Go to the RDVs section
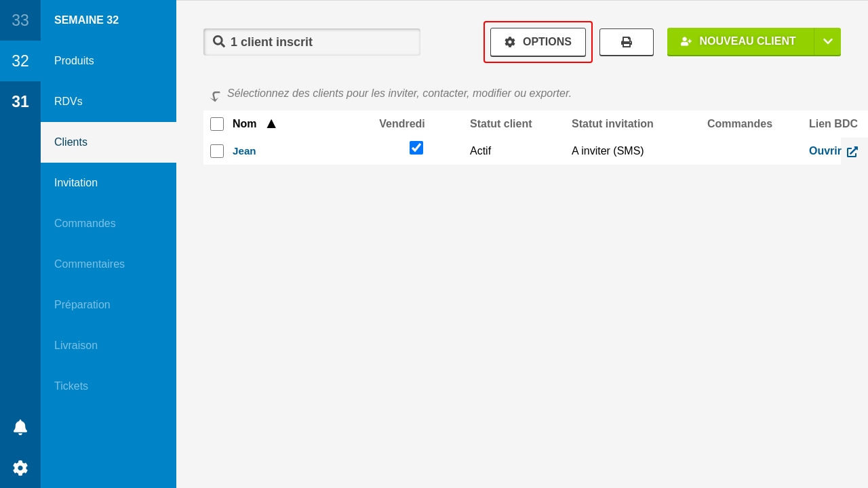 68,102
